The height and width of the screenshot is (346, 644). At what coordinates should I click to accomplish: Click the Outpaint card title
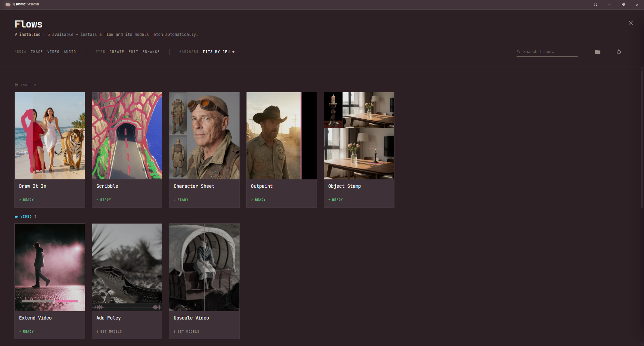(262, 186)
